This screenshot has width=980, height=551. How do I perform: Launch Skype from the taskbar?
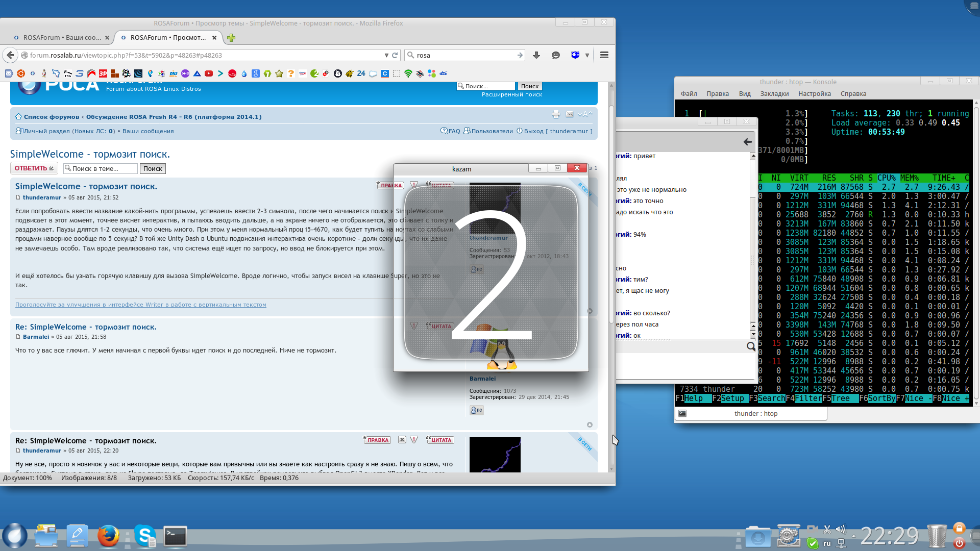[145, 536]
